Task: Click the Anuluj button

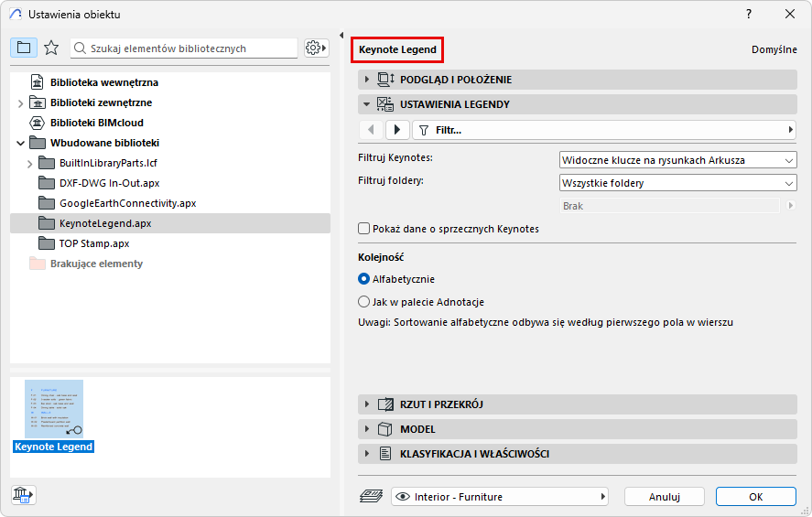Action: click(x=665, y=497)
